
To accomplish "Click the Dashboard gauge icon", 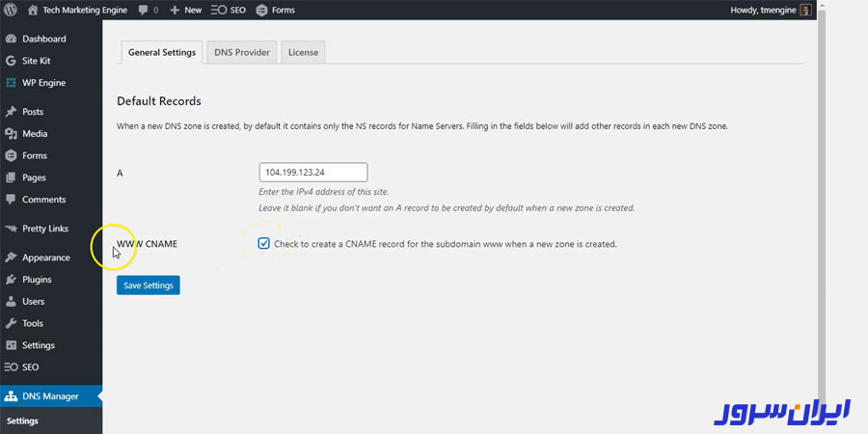I will 11,39.
